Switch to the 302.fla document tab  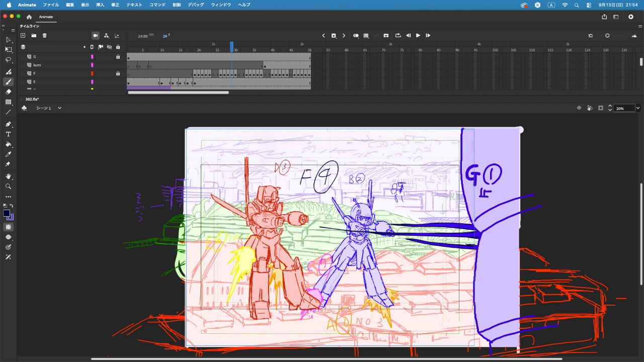[32, 99]
